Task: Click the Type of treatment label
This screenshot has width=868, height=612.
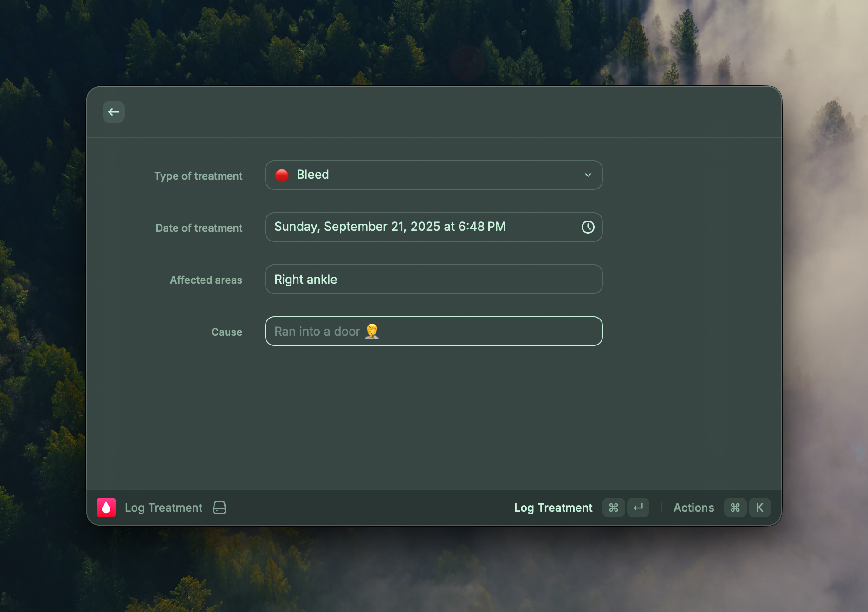Action: tap(198, 176)
